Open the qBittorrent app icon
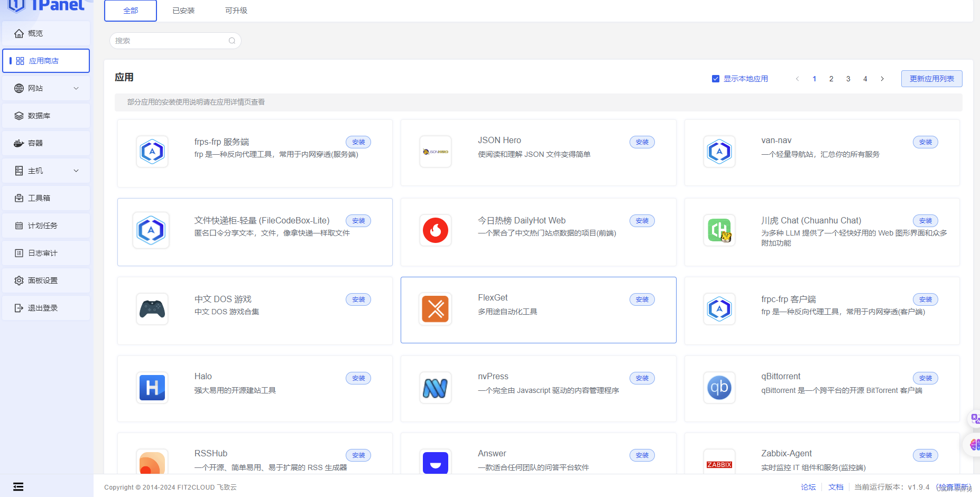 tap(719, 388)
